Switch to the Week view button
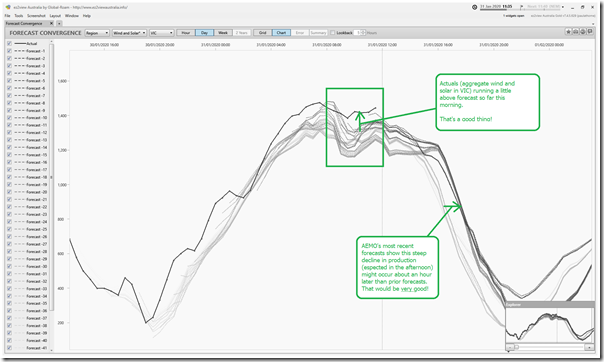The width and height of the screenshot is (604, 362). tap(223, 33)
